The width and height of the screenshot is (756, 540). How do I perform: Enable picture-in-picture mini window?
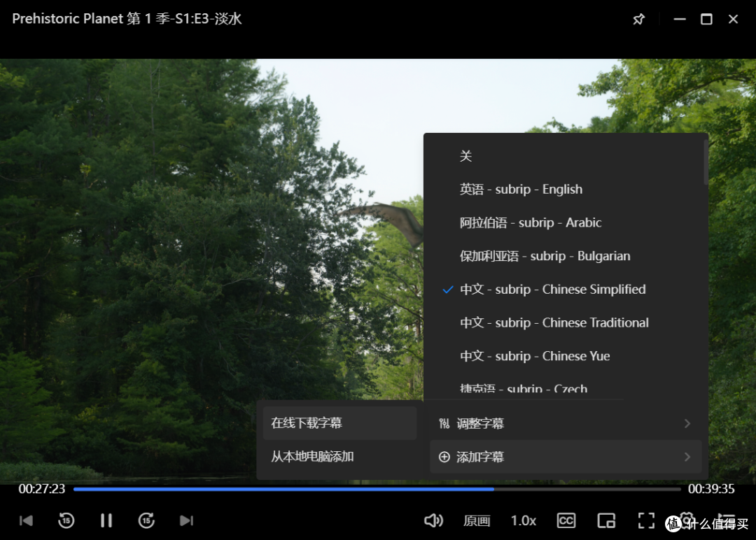point(606,520)
